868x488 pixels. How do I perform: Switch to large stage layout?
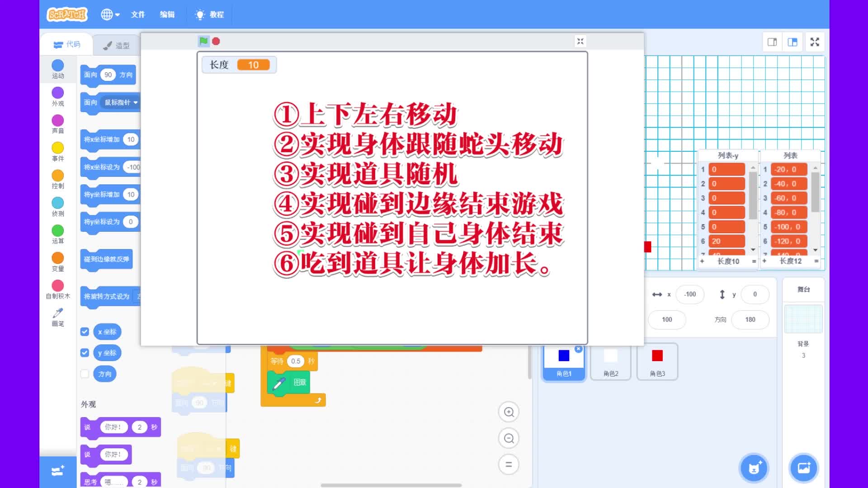point(793,42)
